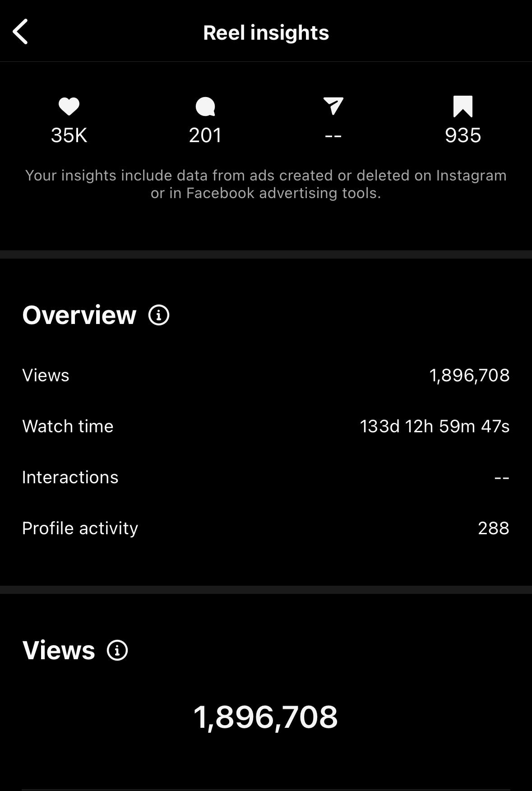Screen dimensions: 532x791
Task: Tap the 35K likes count
Action: coord(69,135)
